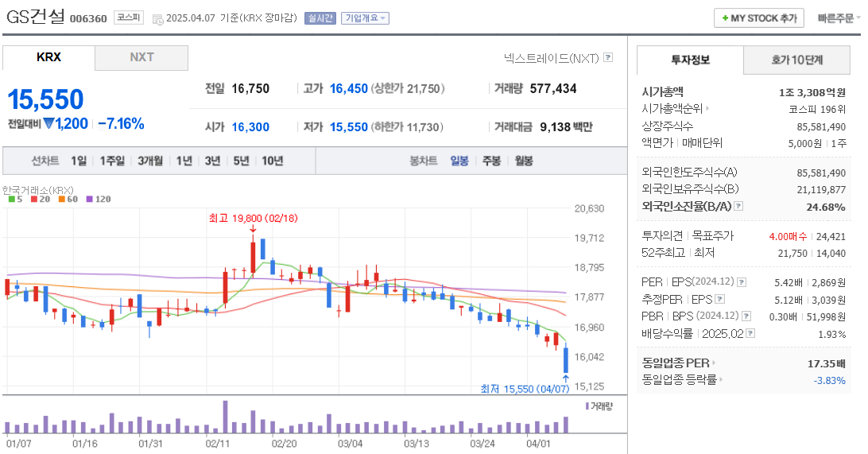This screenshot has height=454, width=868.
Task: Click the 02/11 date on chart axis
Action: click(218, 444)
